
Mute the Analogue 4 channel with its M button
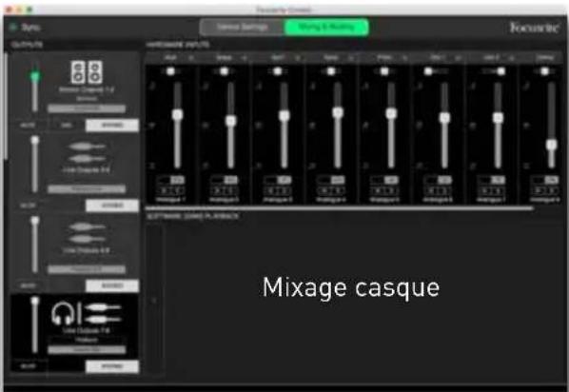[324, 190]
